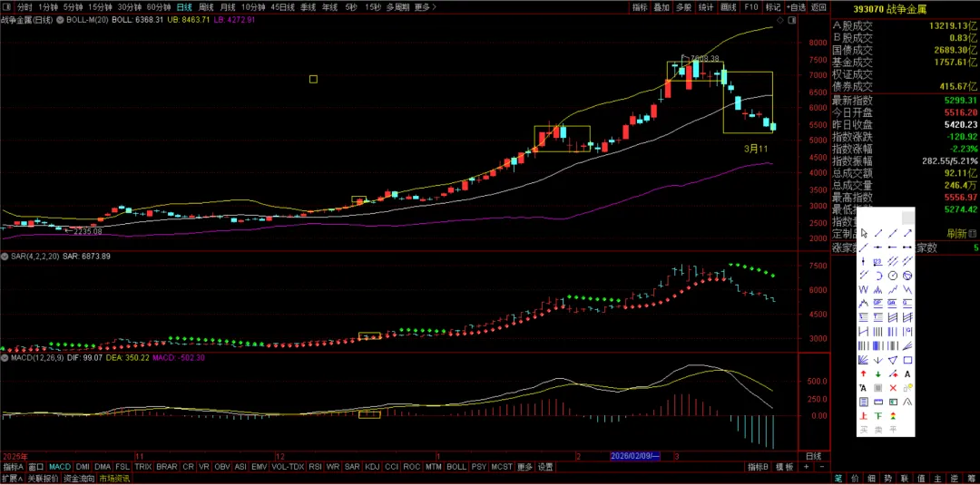
Task: Toggle the 窗口 window option
Action: [36, 467]
